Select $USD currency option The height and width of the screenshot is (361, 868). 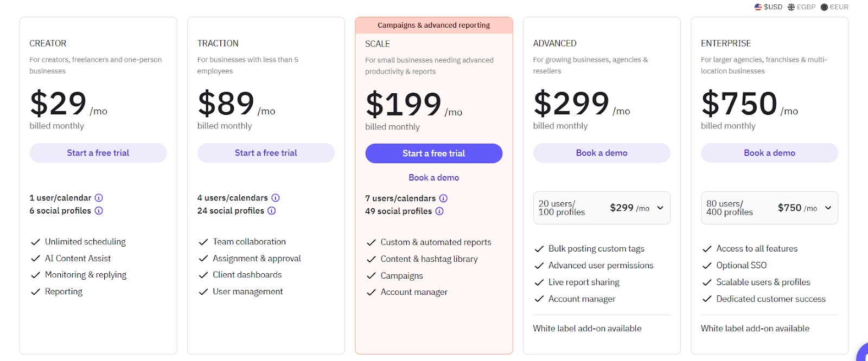click(768, 7)
